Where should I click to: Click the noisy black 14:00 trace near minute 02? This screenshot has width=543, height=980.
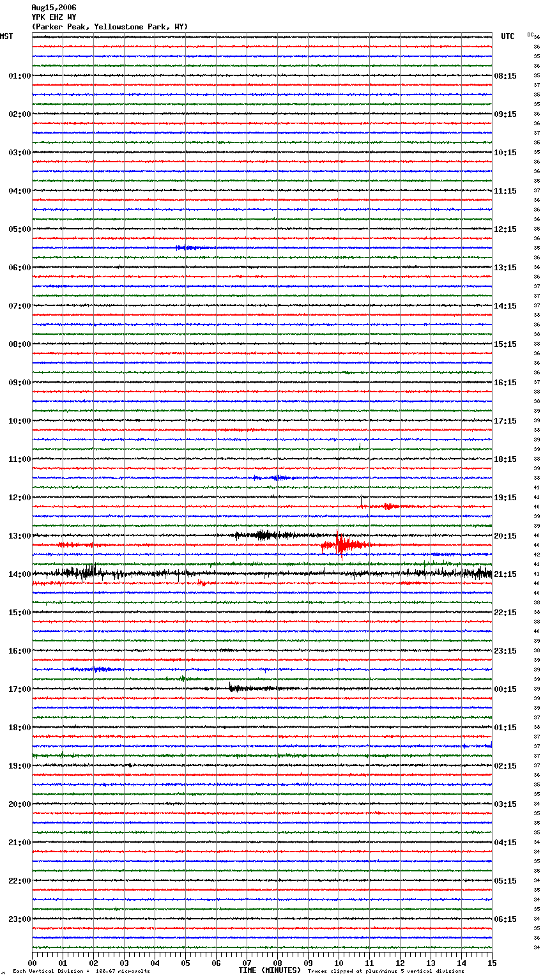[89, 572]
